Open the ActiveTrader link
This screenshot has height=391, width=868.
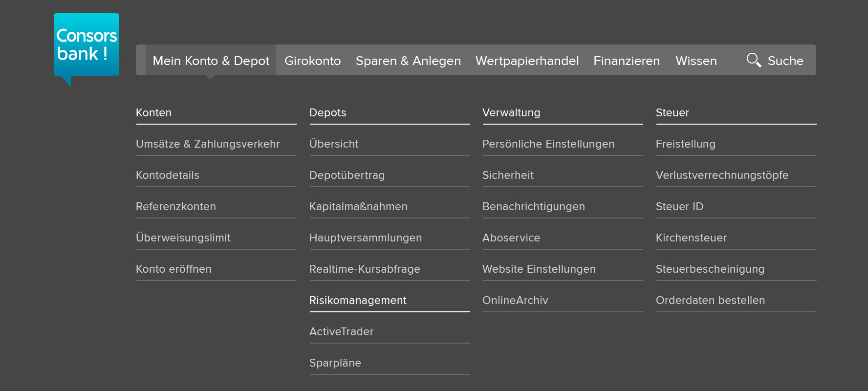coord(341,332)
